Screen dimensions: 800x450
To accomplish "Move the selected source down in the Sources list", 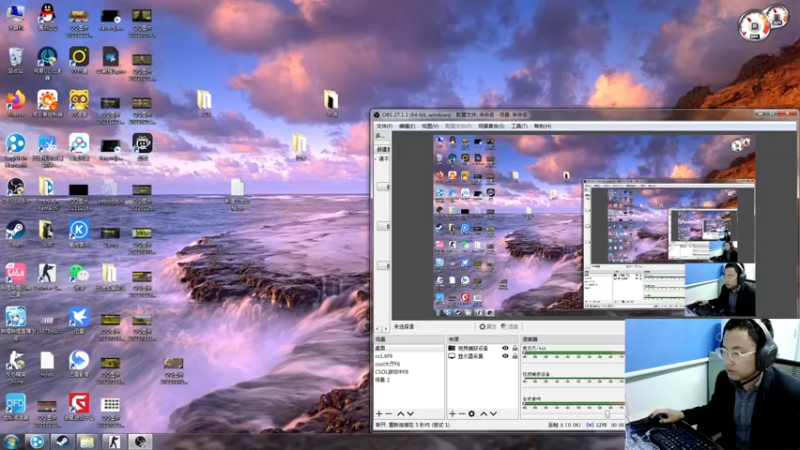I will pos(493,414).
